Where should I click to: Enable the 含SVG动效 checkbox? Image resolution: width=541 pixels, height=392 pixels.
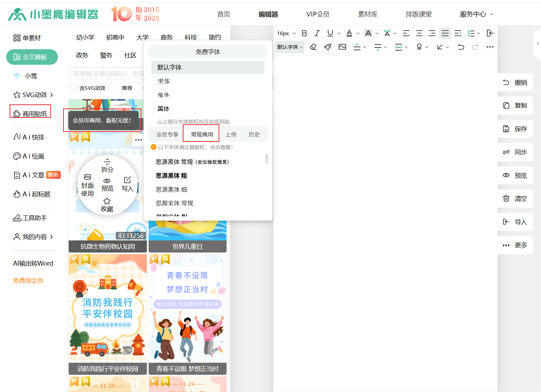coord(74,88)
